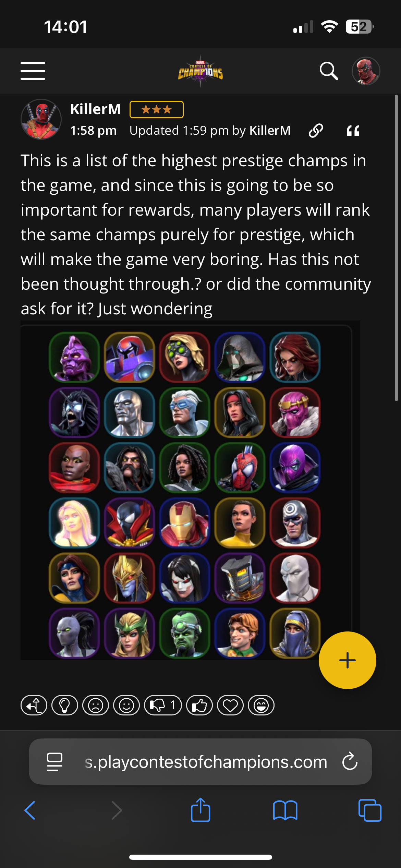This screenshot has width=401, height=868.
Task: Show Safari open tabs overview
Action: pyautogui.click(x=369, y=810)
